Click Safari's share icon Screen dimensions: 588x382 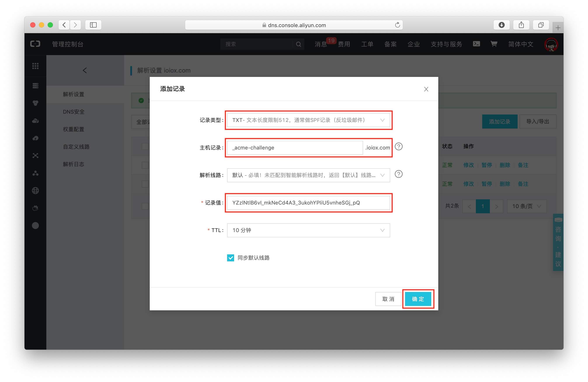(521, 25)
